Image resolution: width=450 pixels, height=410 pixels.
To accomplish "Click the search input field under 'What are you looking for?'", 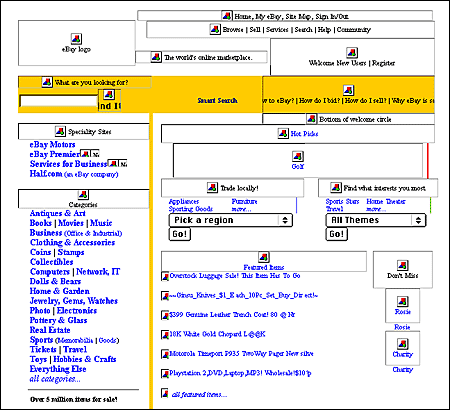I will click(59, 101).
